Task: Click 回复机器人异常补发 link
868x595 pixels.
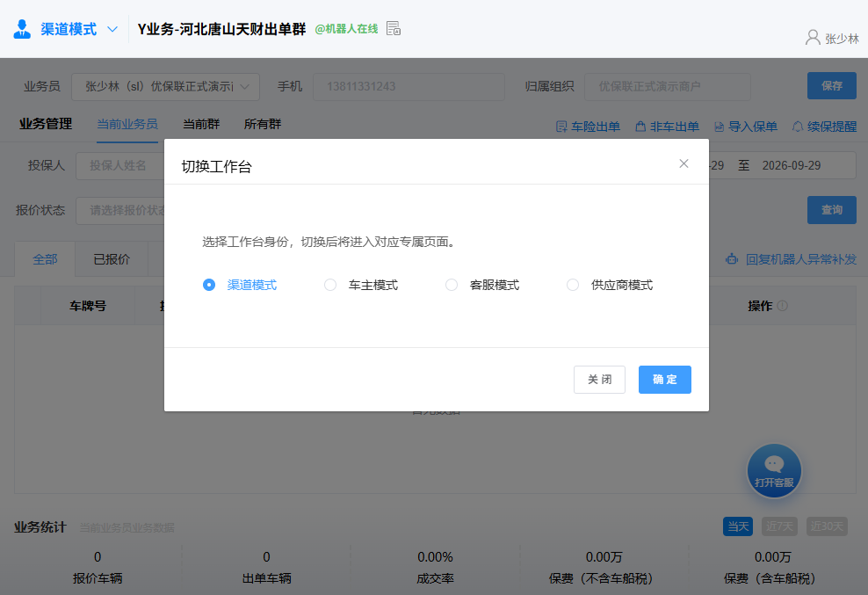Action: (801, 259)
